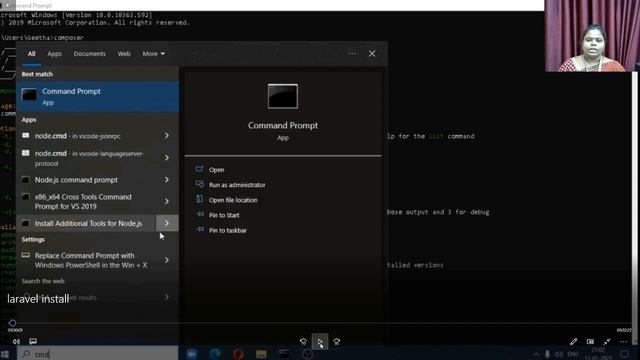
Task: Open the More dropdown in search tabs
Action: click(x=153, y=53)
